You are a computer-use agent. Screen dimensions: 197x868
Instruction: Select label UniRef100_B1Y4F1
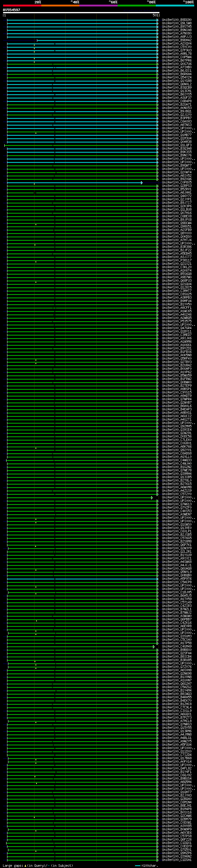pyautogui.click(x=177, y=772)
